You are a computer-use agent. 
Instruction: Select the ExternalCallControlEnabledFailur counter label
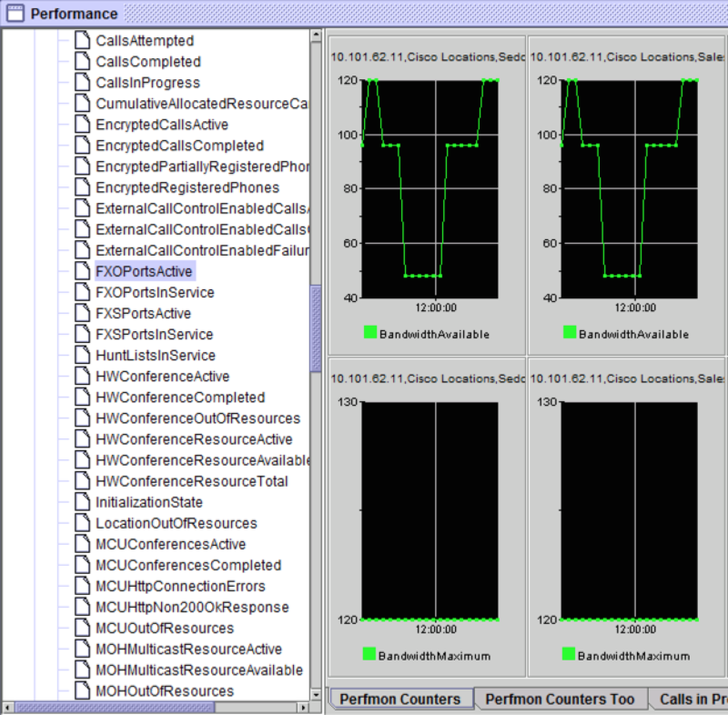coord(202,250)
